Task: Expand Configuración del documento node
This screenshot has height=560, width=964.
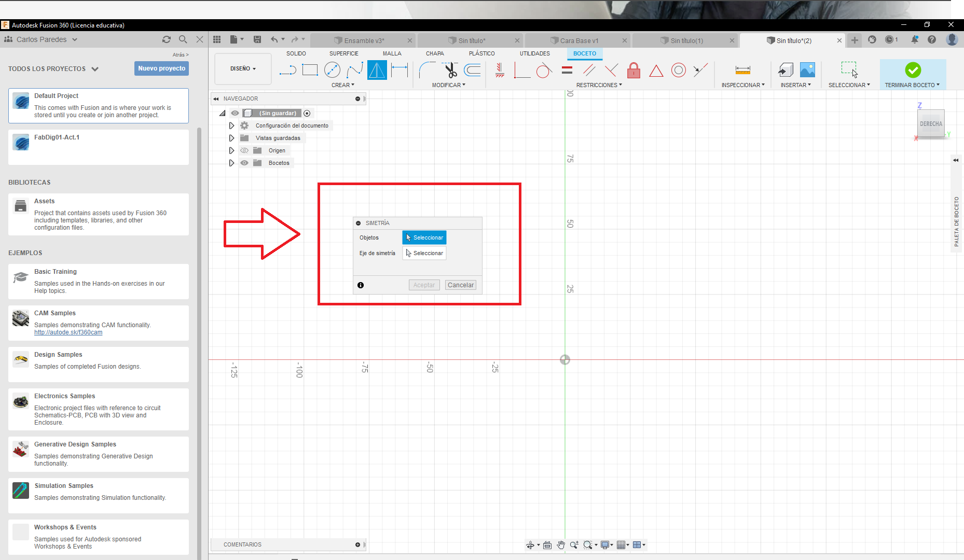Action: click(231, 125)
